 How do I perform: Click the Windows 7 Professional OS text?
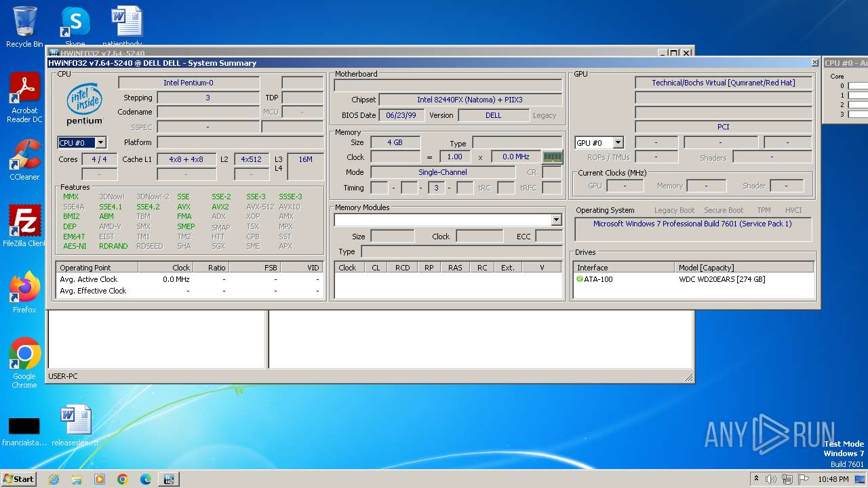(692, 224)
